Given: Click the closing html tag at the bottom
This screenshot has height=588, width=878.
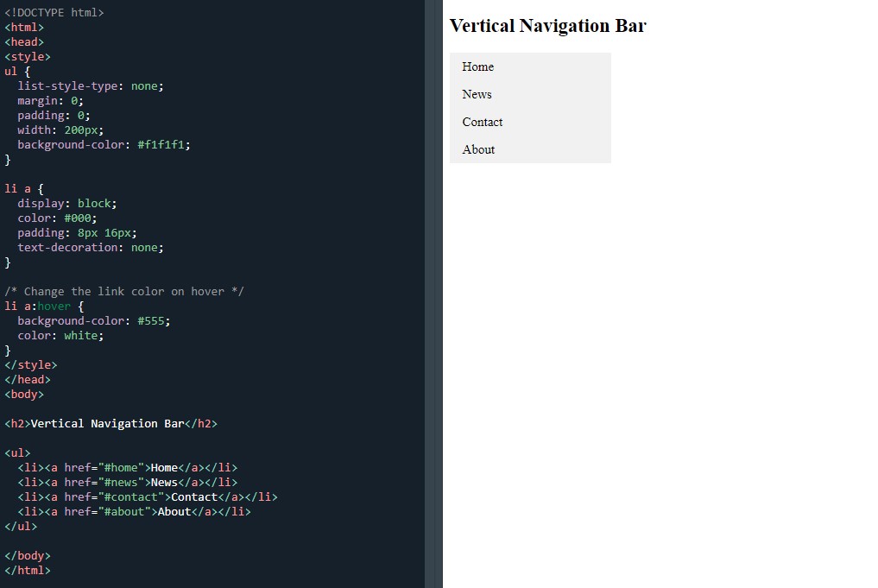Looking at the screenshot, I should pyautogui.click(x=28, y=570).
